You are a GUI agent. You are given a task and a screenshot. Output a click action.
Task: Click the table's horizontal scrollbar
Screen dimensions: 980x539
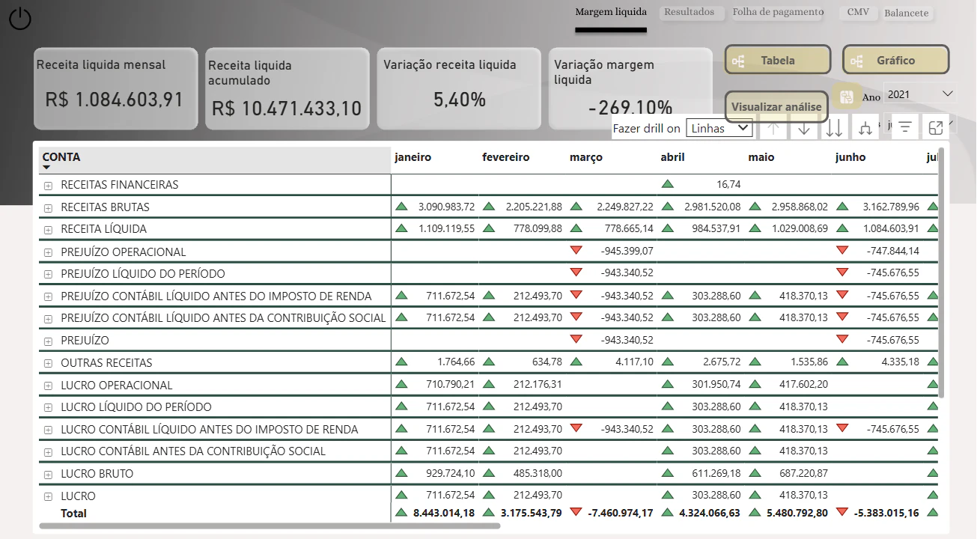(x=270, y=526)
